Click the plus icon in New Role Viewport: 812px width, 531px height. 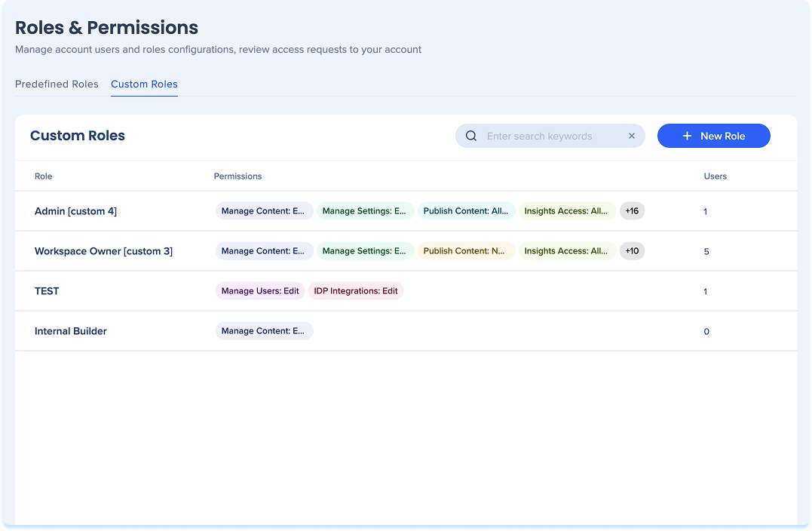click(x=687, y=137)
